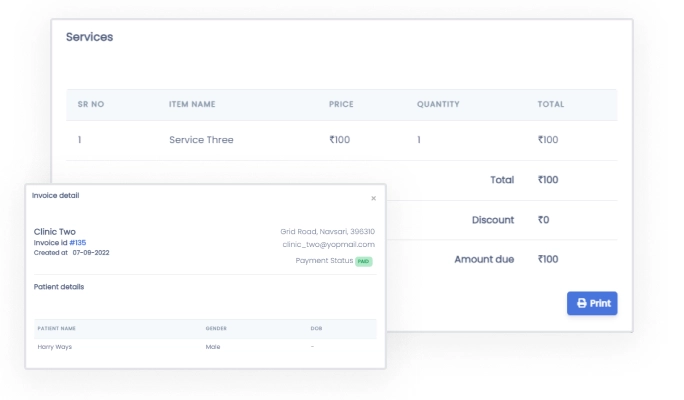This screenshot has height=400, width=684.
Task: Click the ITEM NAME column header
Action: (x=192, y=104)
